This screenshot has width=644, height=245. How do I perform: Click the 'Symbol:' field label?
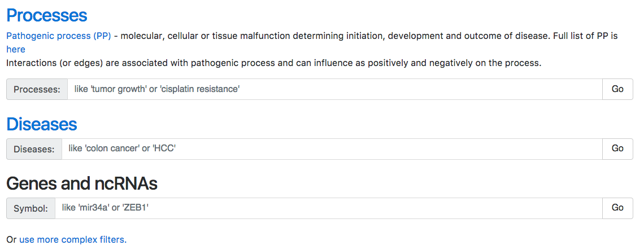(31, 208)
